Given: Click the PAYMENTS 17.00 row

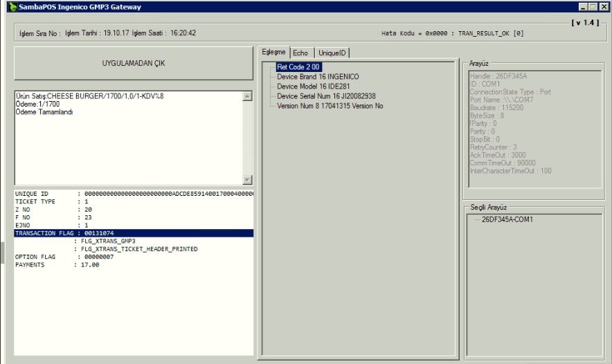Looking at the screenshot, I should coord(57,264).
